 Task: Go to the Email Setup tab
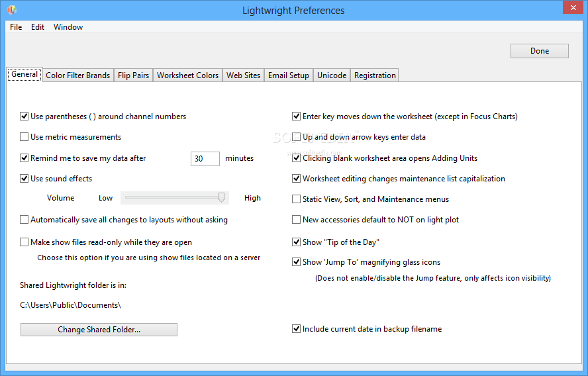[x=289, y=75]
